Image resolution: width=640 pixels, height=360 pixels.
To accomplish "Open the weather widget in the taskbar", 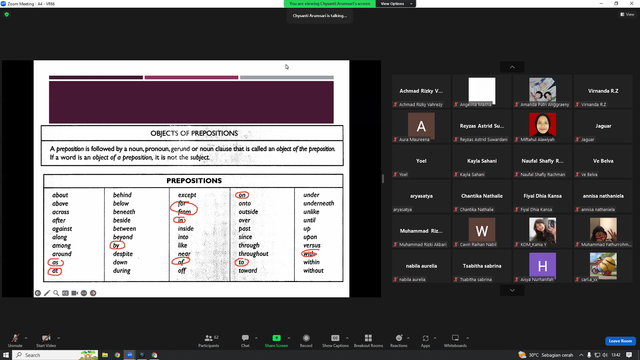I will [545, 355].
